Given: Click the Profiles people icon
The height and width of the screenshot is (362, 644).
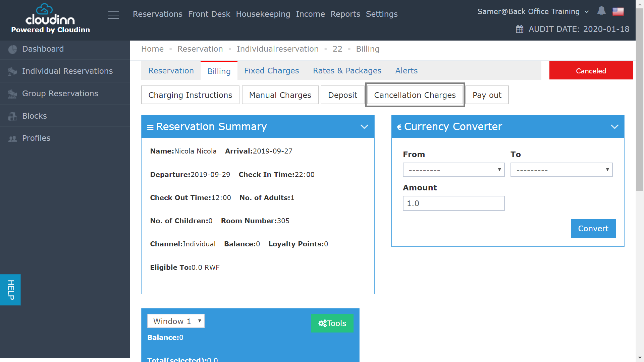Looking at the screenshot, I should click(13, 138).
